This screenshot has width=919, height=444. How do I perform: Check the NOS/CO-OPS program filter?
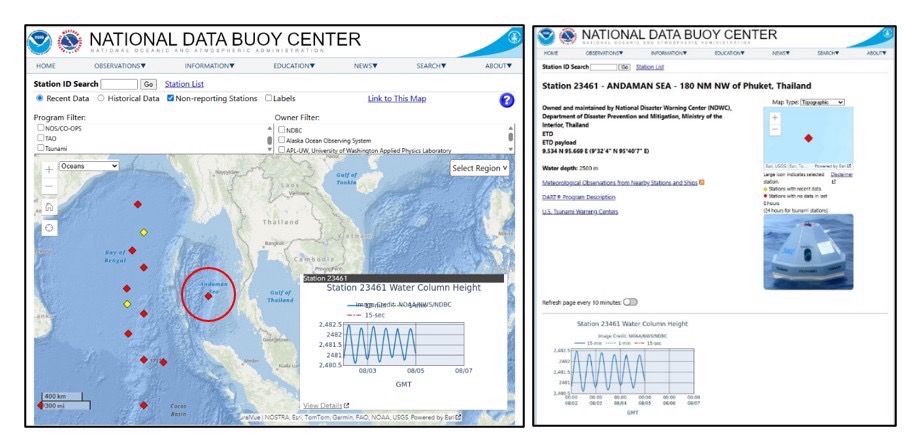click(x=40, y=128)
